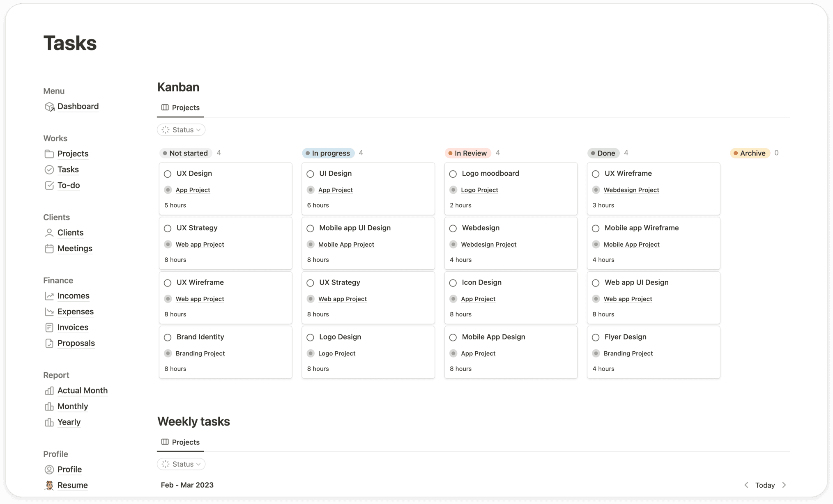The width and height of the screenshot is (833, 504).
Task: Check off the UX Design task circle
Action: pyautogui.click(x=168, y=174)
